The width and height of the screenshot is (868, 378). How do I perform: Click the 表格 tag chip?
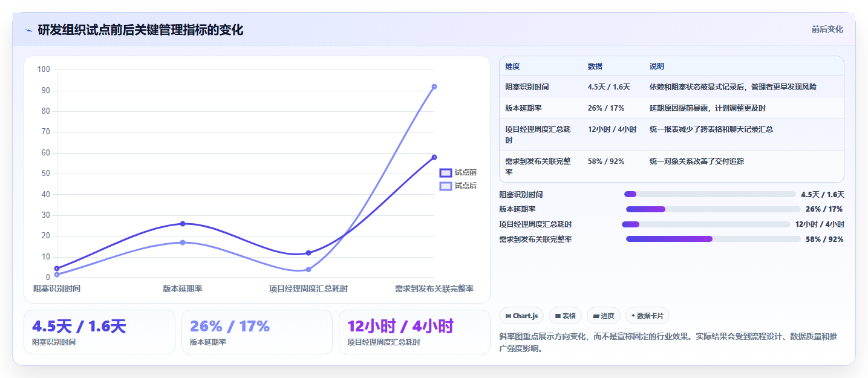coord(565,316)
